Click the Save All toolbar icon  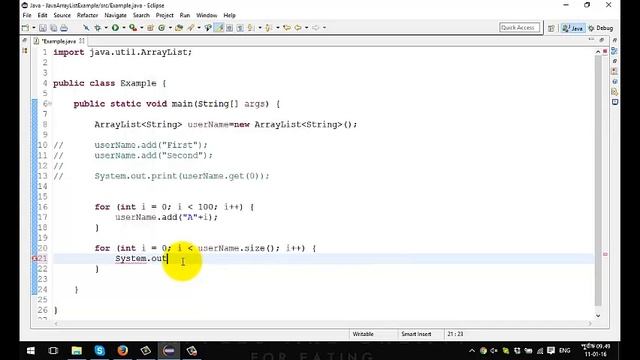53,28
